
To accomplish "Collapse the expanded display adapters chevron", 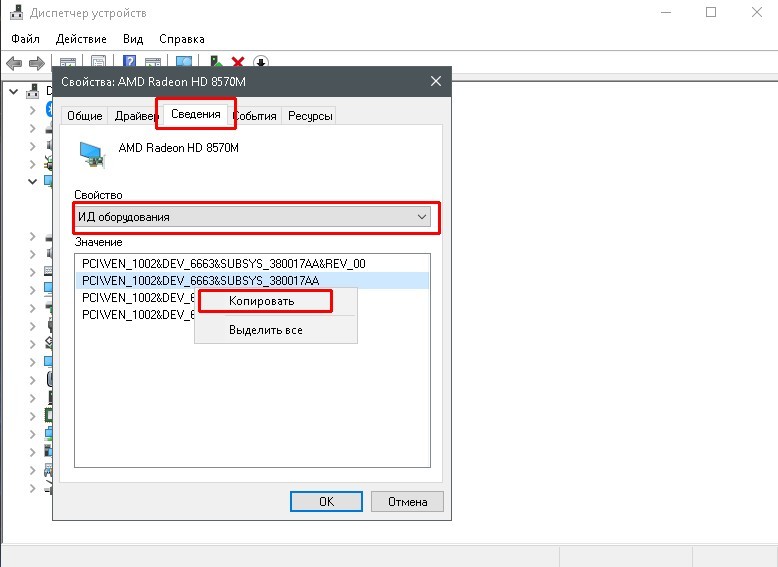I will (32, 182).
